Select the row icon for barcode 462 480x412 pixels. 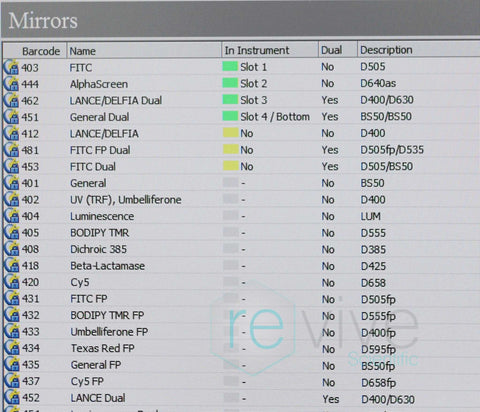click(11, 100)
